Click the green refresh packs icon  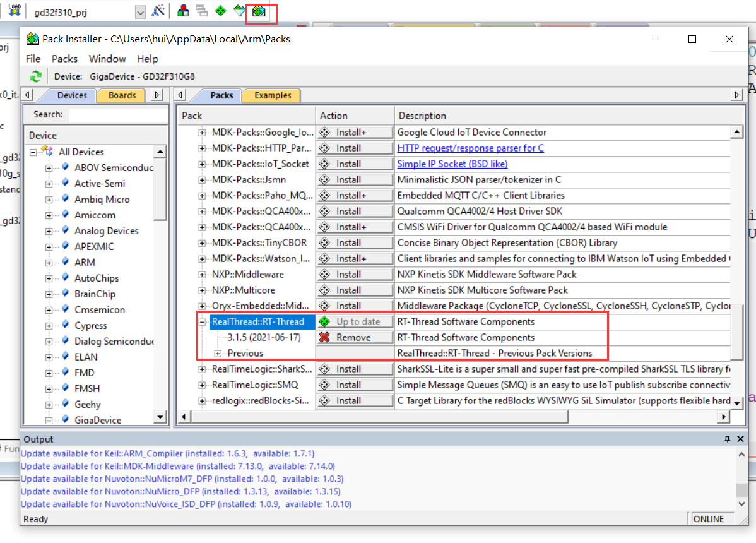(x=36, y=76)
